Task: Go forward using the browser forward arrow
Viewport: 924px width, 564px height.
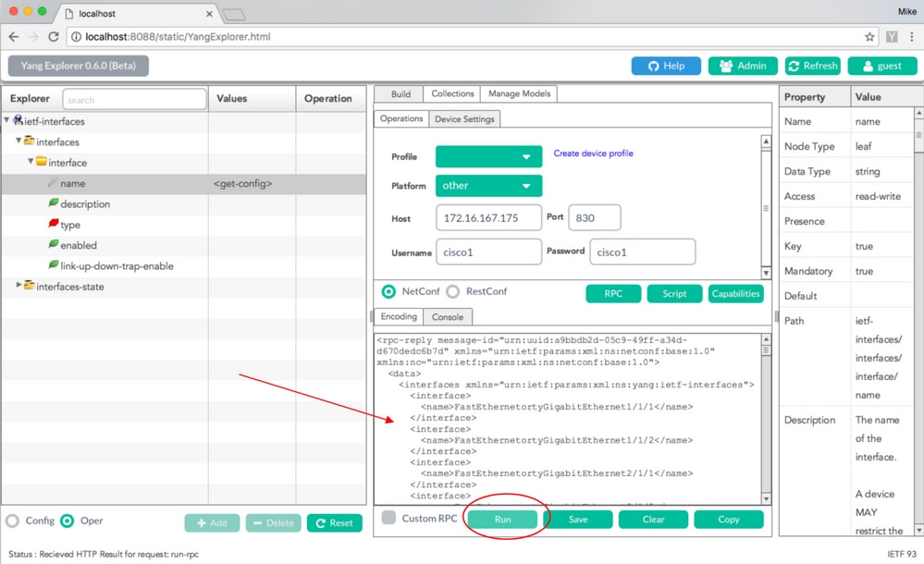Action: coord(33,37)
